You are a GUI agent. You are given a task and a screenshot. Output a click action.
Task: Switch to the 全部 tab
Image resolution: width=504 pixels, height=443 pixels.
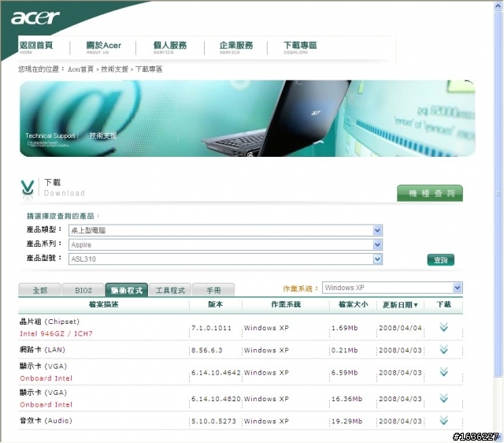pyautogui.click(x=39, y=290)
